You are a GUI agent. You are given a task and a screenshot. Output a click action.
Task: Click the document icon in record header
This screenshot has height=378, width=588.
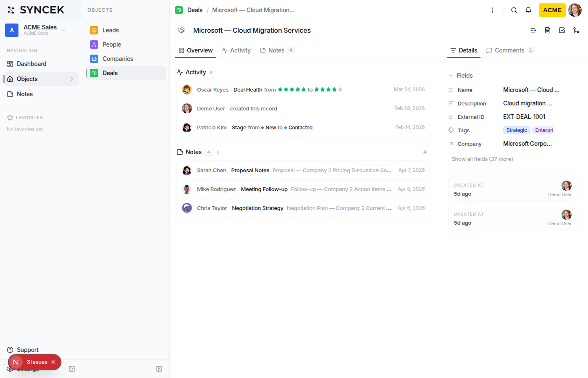[548, 30]
